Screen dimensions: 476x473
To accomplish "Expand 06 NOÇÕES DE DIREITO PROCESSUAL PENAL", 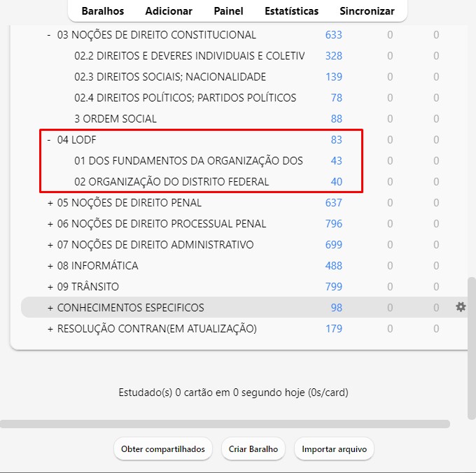I will pyautogui.click(x=50, y=224).
